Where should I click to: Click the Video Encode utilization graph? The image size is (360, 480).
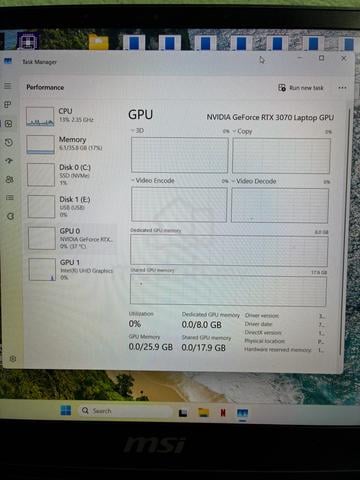click(179, 204)
